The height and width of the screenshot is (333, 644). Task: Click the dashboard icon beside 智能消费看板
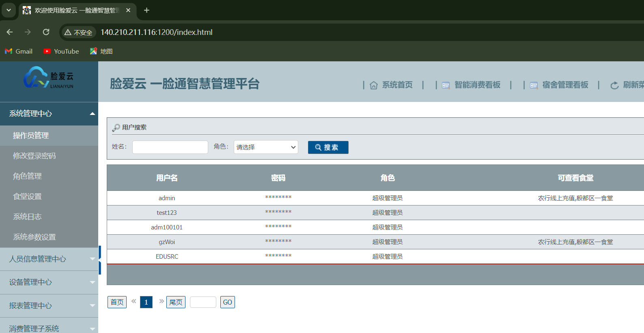click(446, 85)
